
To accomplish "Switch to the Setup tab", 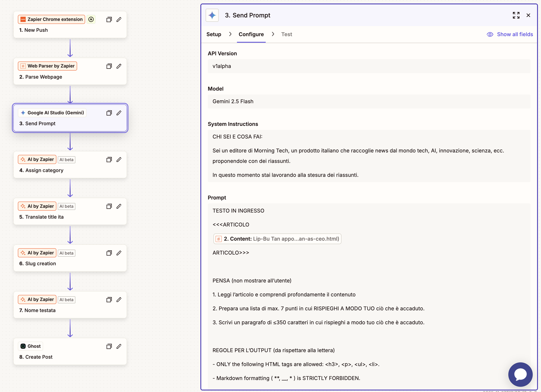I will [x=213, y=34].
